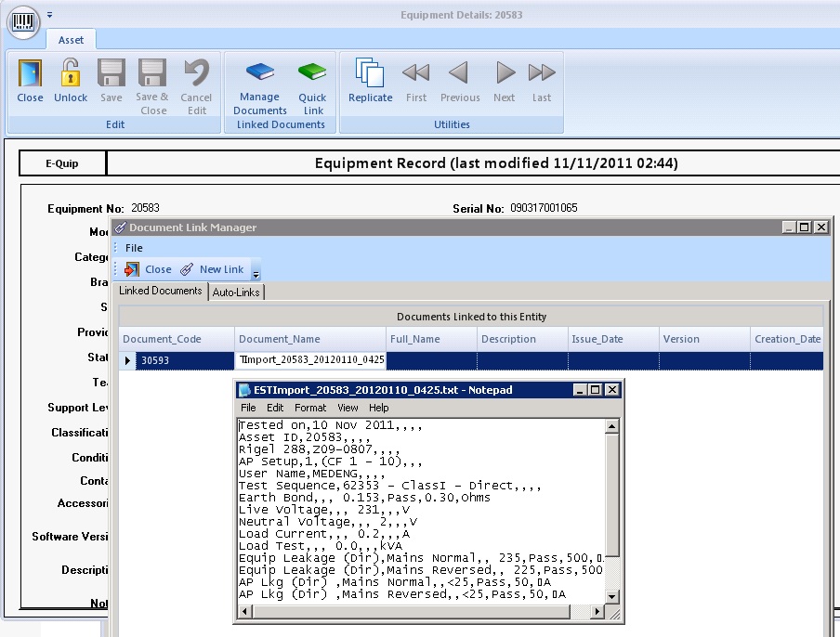Click the 'Load Current' line in Notepad
The height and width of the screenshot is (637, 840).
pyautogui.click(x=324, y=534)
